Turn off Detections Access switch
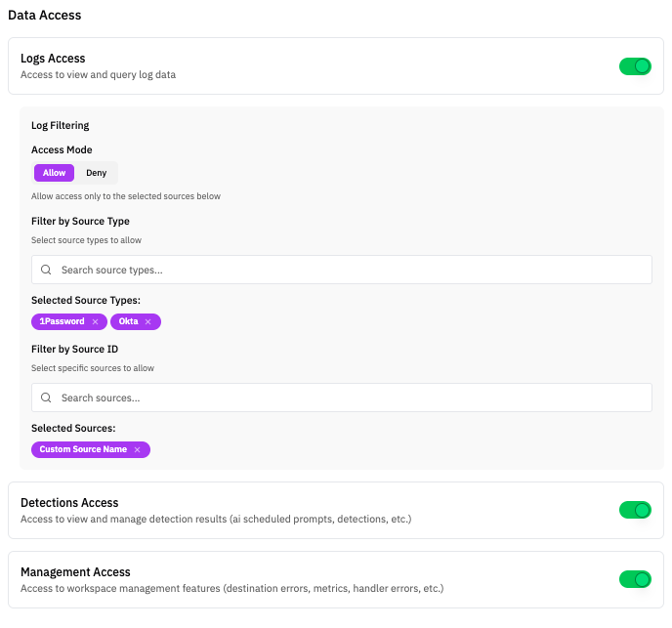Image resolution: width=672 pixels, height=628 pixels. pos(635,510)
